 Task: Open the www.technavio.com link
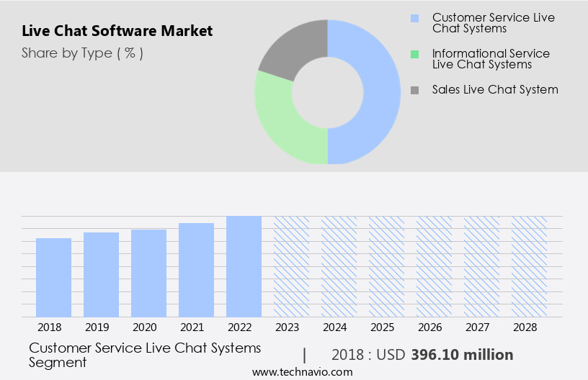302,372
